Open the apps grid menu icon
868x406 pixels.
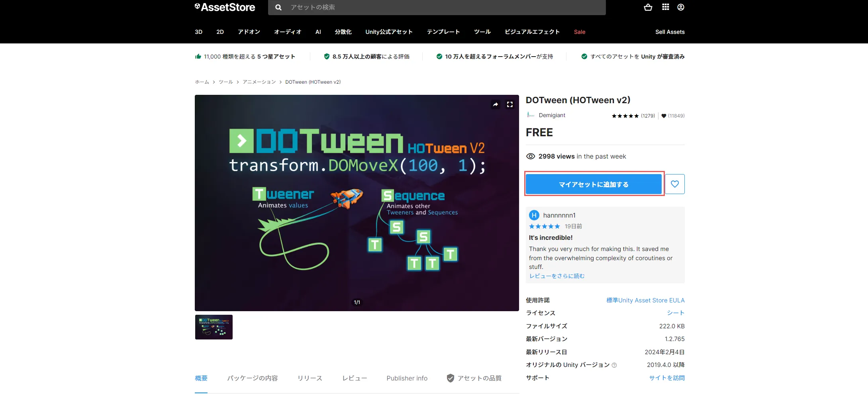coord(665,7)
